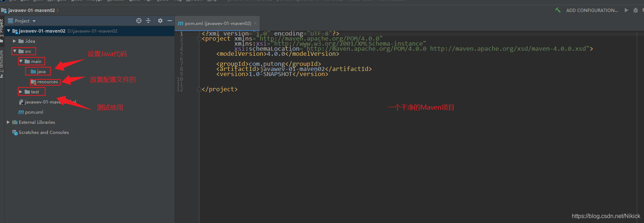Click the version 1.0-SNAPSHOT line
644x223 pixels.
(x=272, y=74)
